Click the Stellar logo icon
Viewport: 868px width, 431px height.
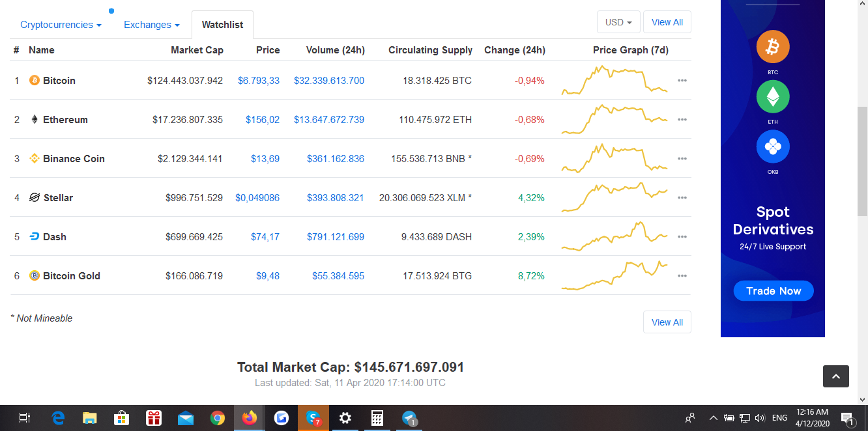[35, 198]
